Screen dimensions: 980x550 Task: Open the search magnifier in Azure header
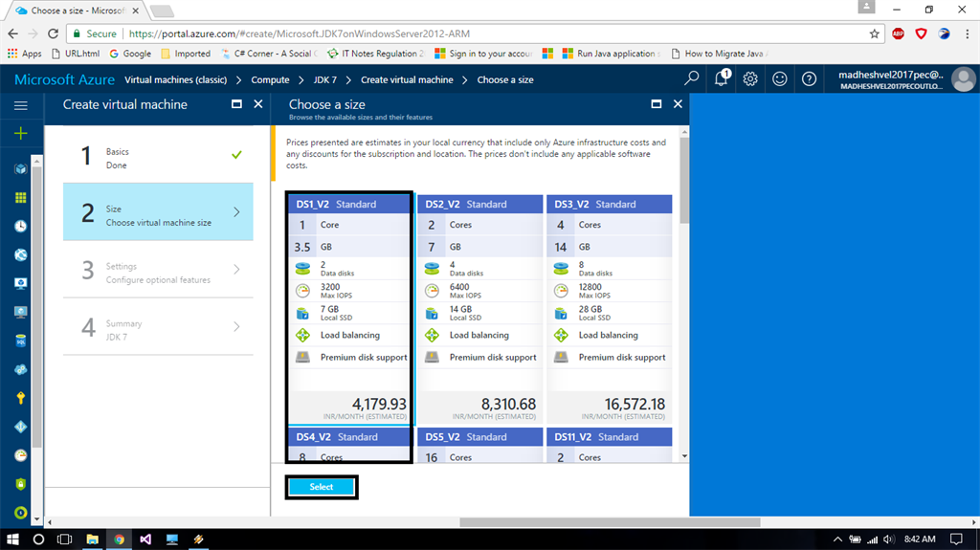(x=691, y=78)
